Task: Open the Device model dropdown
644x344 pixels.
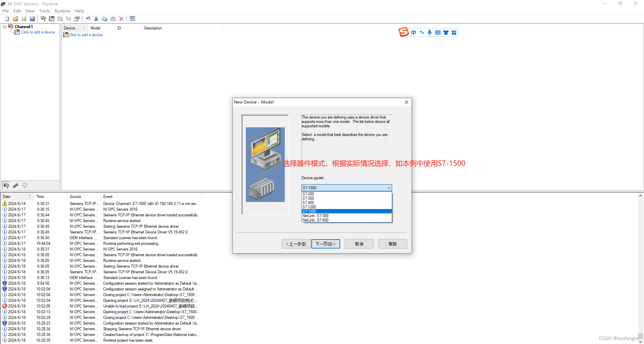Action: [x=389, y=188]
